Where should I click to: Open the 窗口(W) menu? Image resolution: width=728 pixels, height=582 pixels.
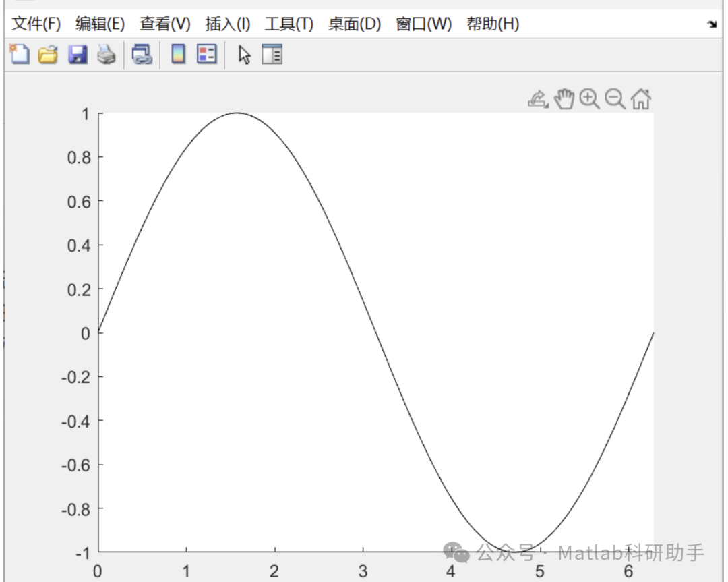coord(424,24)
